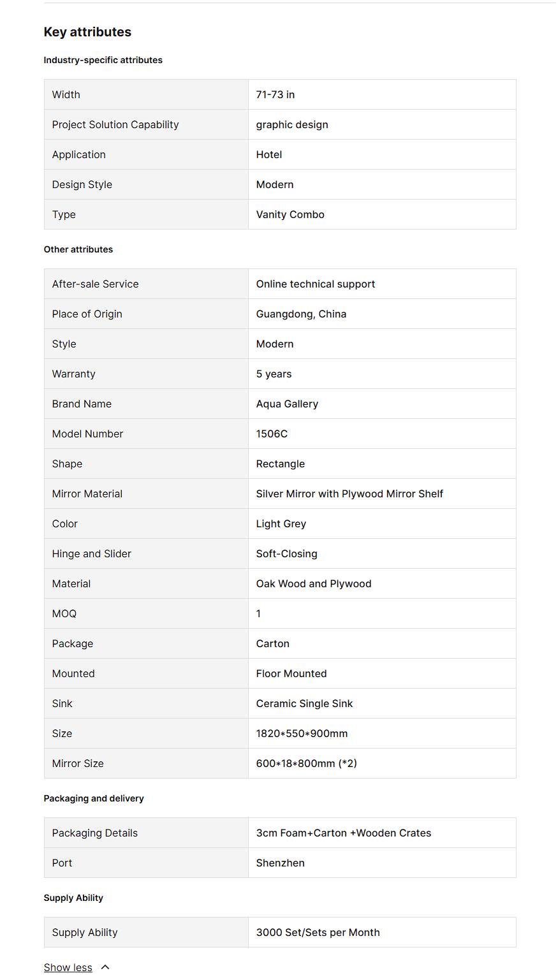This screenshot has height=980, width=558.
Task: Click the Industry-specific attributes subheading
Action: (x=103, y=60)
